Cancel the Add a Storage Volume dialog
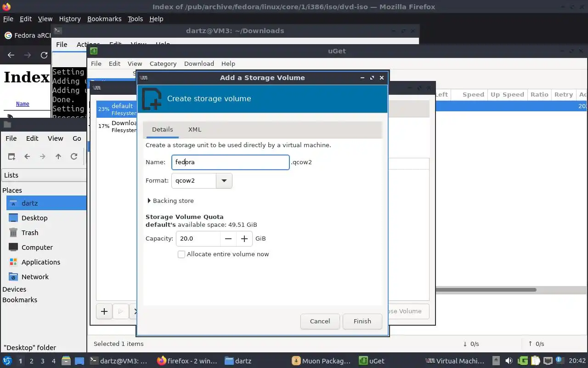This screenshot has height=368, width=588. 320,321
